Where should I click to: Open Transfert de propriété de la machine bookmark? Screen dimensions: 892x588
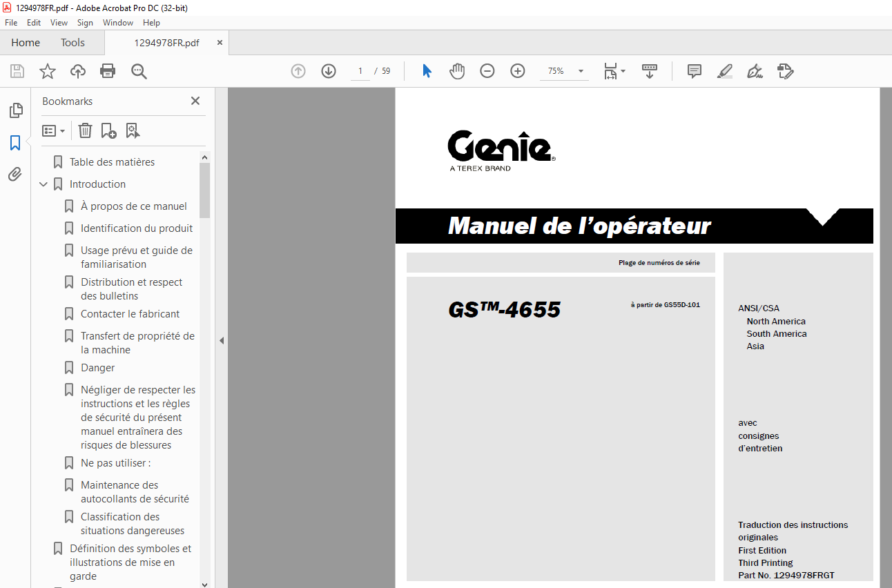[137, 343]
